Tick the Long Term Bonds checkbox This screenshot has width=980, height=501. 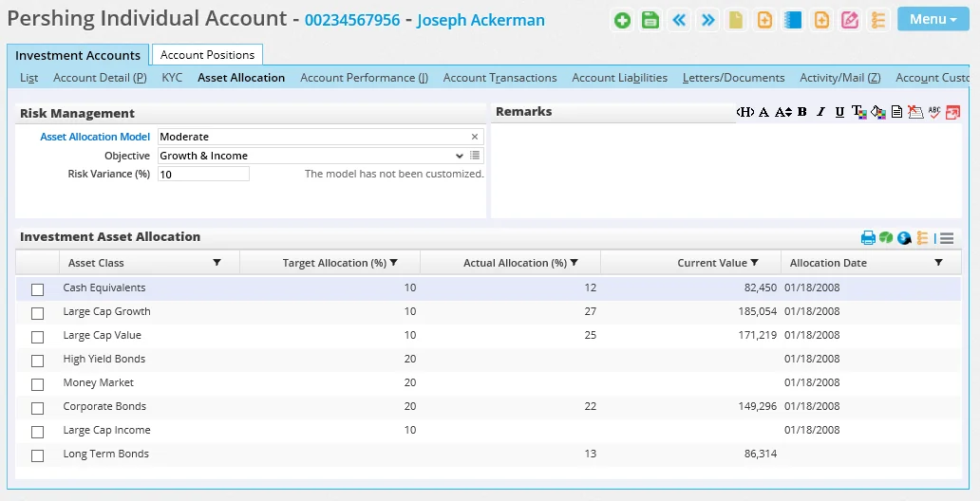pos(38,455)
